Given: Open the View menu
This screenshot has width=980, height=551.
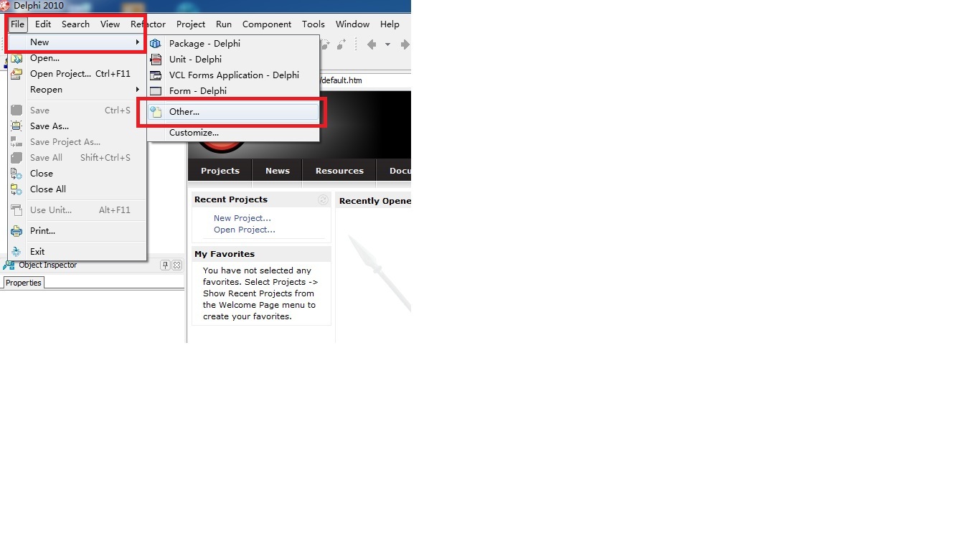Looking at the screenshot, I should (110, 24).
